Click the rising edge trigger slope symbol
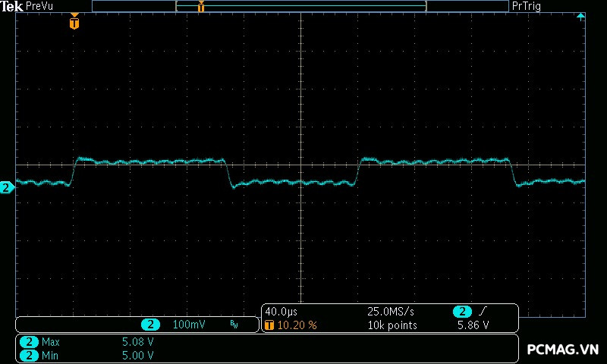This screenshot has height=364, width=607. tap(483, 312)
